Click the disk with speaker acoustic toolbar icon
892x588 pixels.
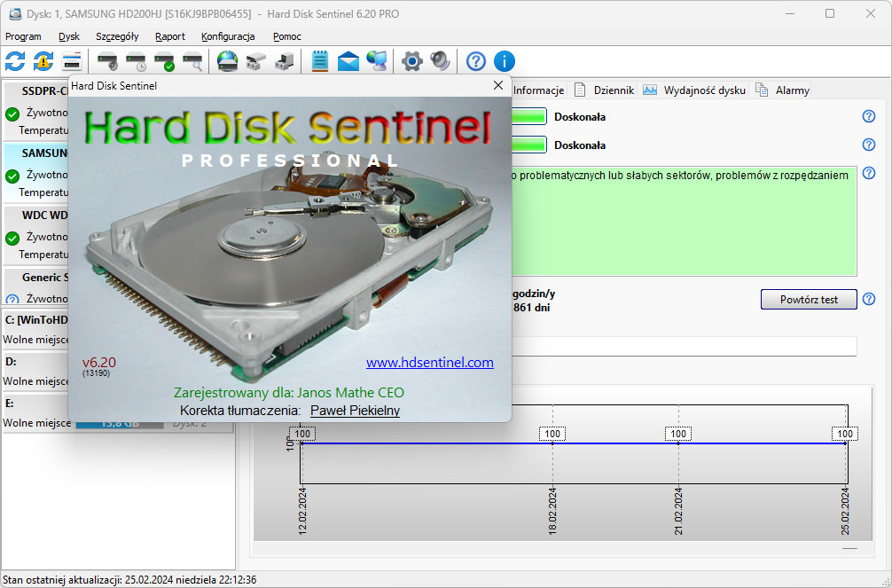[x=107, y=61]
